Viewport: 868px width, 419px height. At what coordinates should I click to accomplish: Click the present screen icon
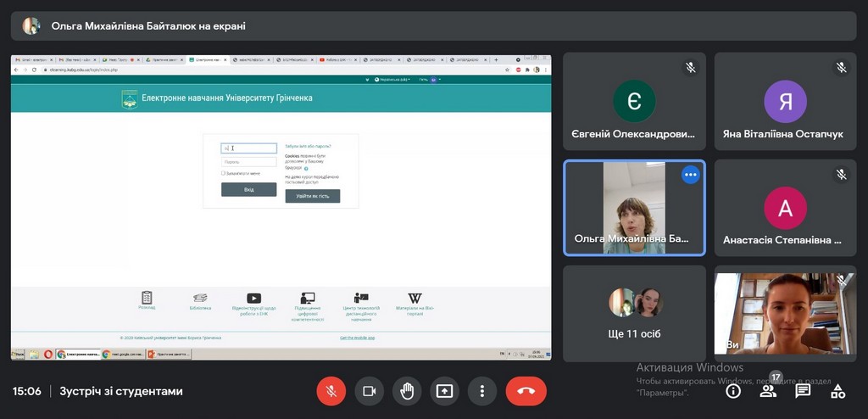(444, 391)
